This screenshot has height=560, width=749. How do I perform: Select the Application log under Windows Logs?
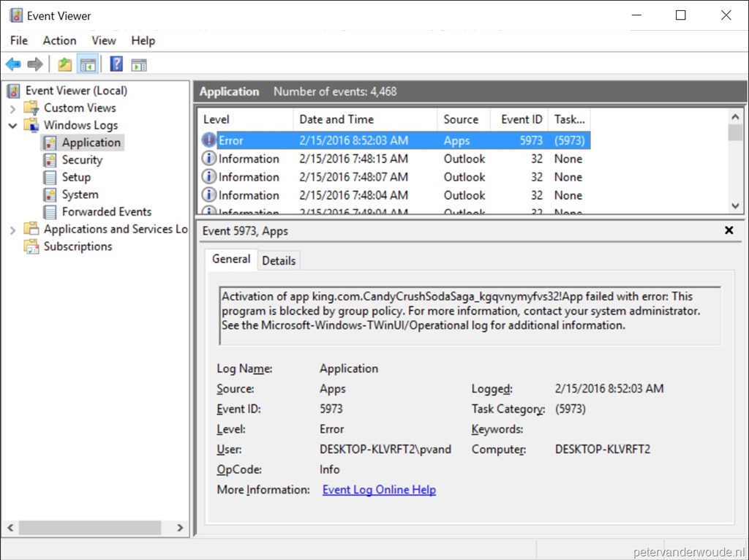coord(89,143)
